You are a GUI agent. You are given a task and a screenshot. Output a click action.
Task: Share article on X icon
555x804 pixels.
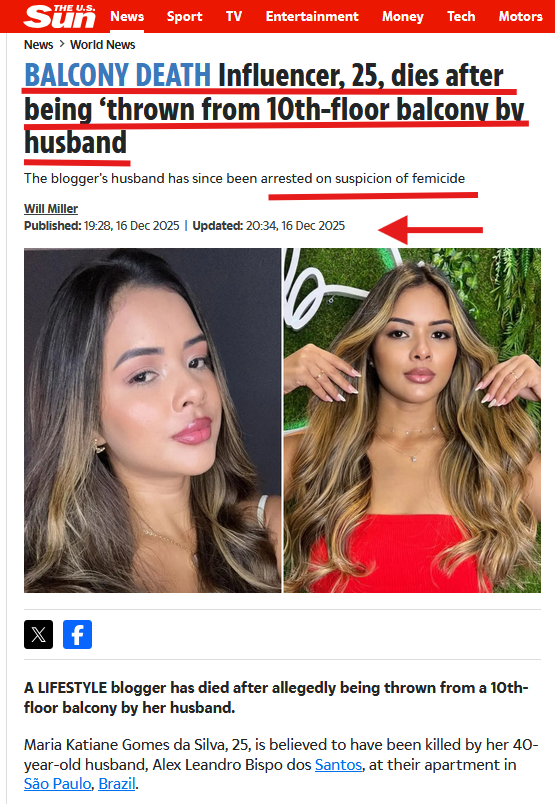pyautogui.click(x=38, y=634)
